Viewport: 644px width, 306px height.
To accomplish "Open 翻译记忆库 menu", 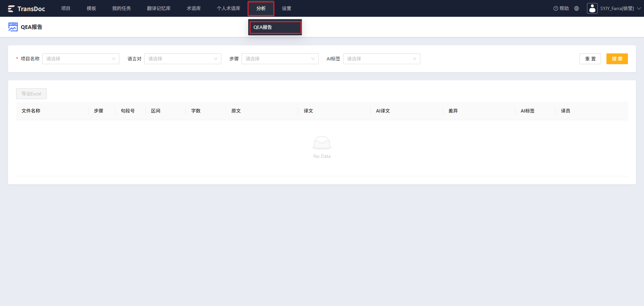I will 159,8.
